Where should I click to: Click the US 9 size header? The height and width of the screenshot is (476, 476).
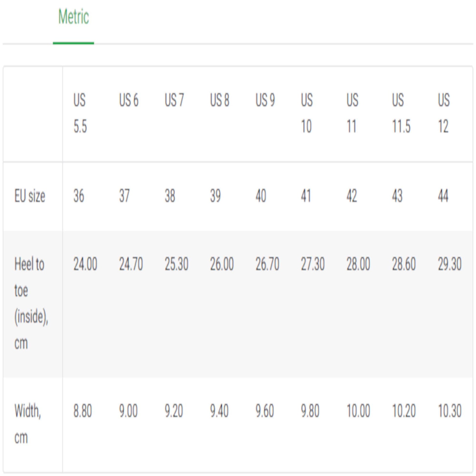(265, 100)
